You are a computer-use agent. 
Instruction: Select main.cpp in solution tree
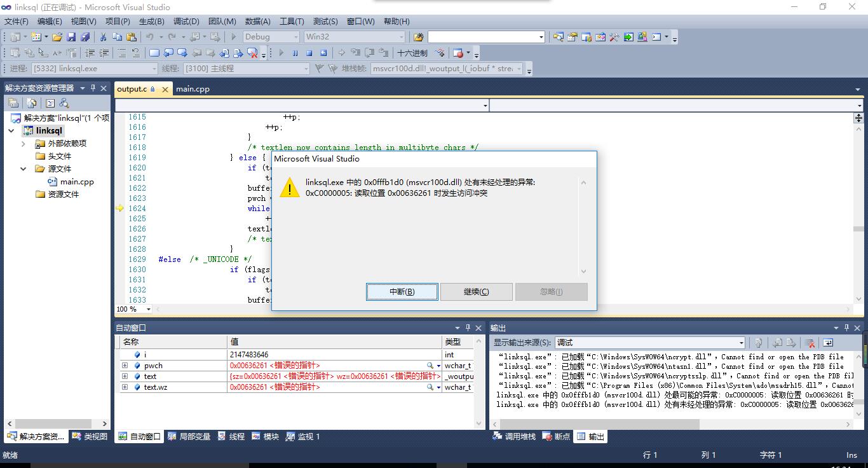click(77, 182)
